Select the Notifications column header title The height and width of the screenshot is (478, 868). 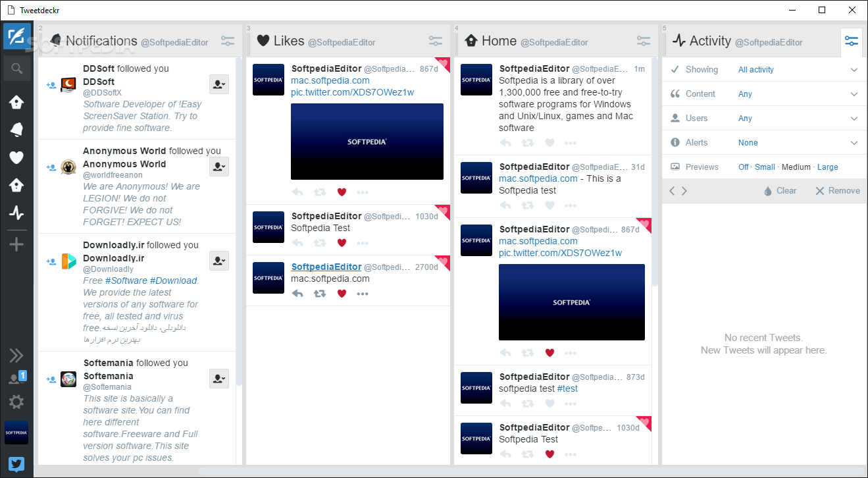101,41
